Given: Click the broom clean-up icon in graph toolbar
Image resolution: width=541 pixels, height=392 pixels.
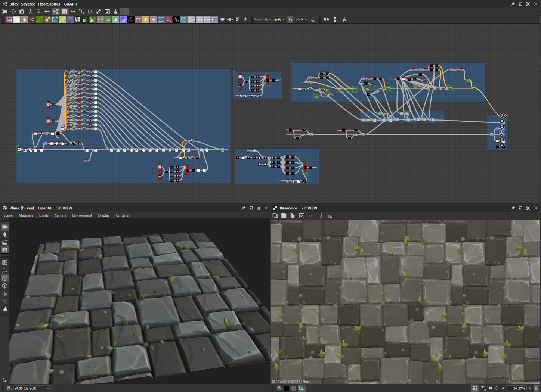Looking at the screenshot, I should pos(116,12).
